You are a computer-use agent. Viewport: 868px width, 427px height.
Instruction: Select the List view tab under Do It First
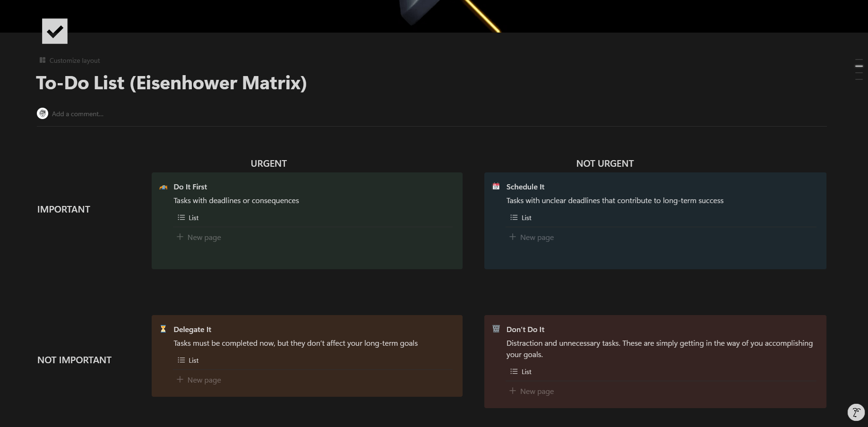tap(189, 218)
